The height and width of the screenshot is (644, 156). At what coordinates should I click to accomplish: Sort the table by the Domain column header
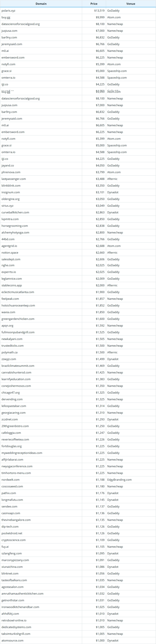pos(41,4)
